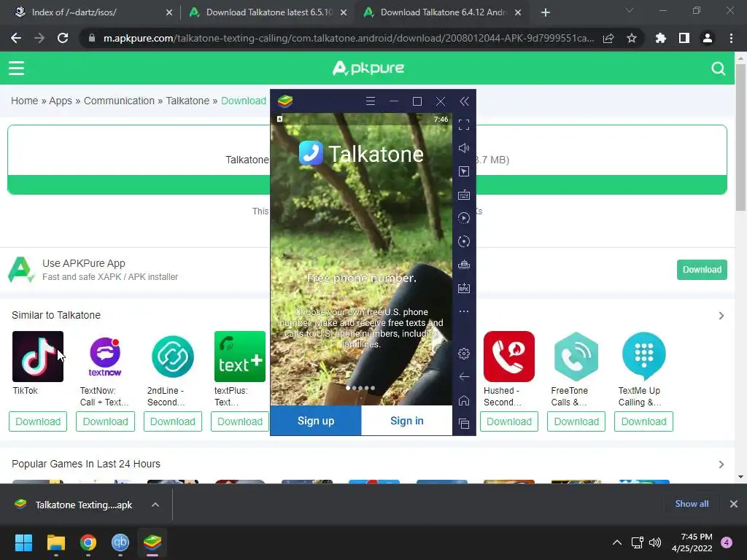Tap Sign in in Talkatone
The width and height of the screenshot is (747, 560).
pyautogui.click(x=407, y=421)
